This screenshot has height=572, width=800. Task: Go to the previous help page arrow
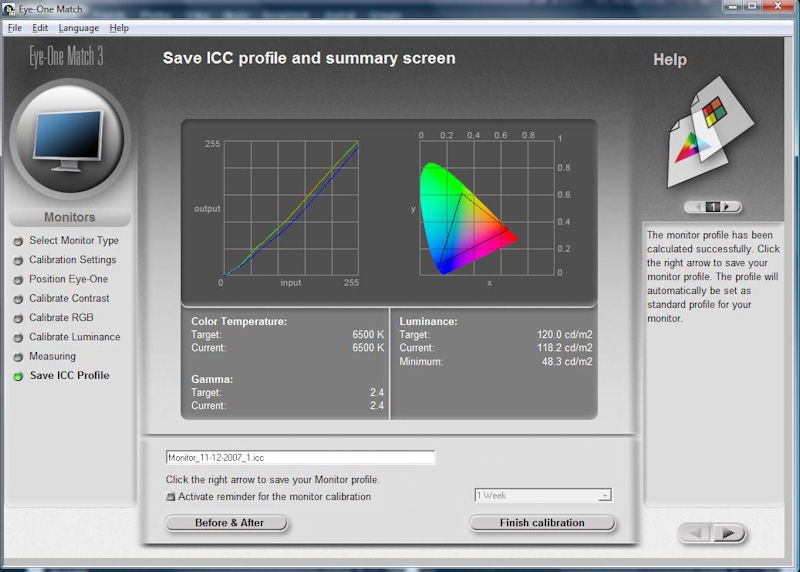[x=697, y=207]
